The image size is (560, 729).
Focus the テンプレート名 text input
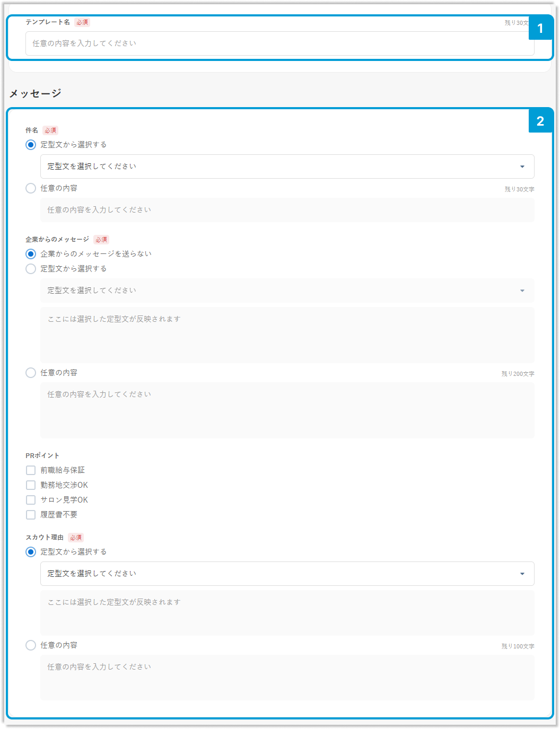279,43
